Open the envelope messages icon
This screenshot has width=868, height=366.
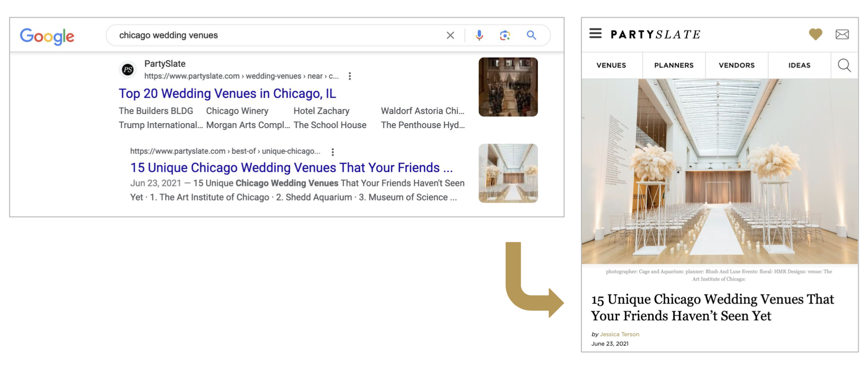pyautogui.click(x=842, y=34)
